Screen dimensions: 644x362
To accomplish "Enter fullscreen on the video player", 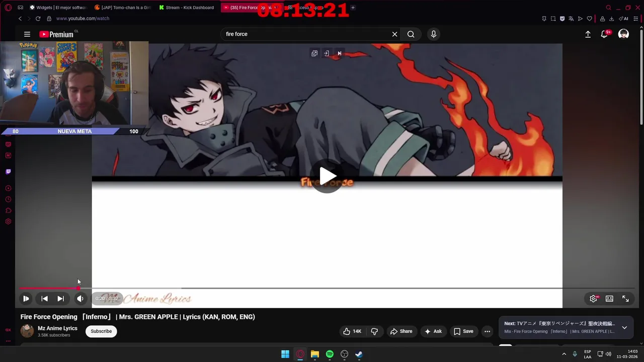I will tap(625, 299).
